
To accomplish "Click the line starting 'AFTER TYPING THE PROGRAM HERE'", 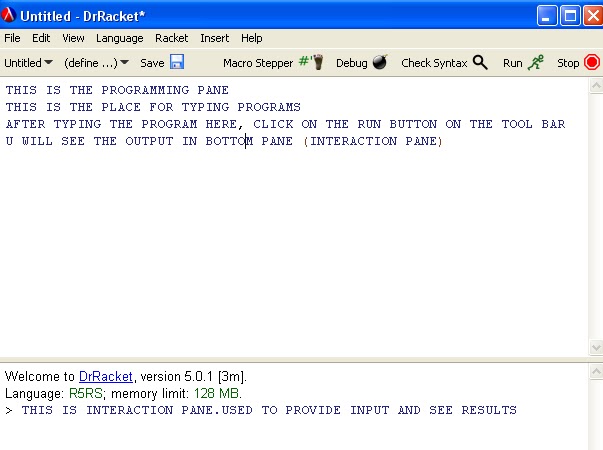I will 285,124.
